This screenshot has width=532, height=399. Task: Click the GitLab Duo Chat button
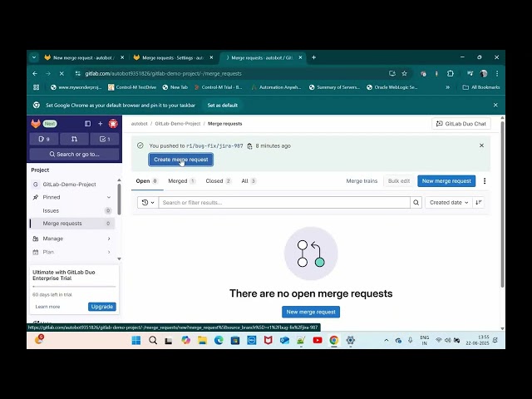click(x=461, y=124)
